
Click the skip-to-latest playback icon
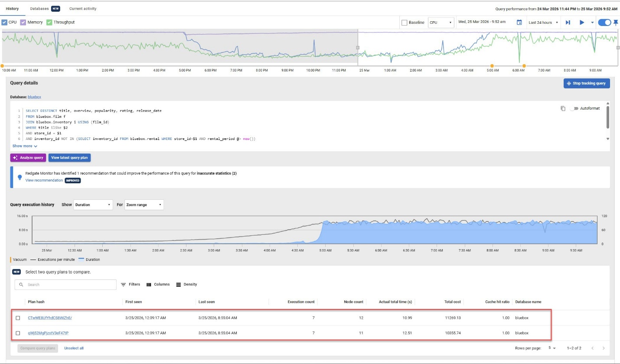[568, 22]
